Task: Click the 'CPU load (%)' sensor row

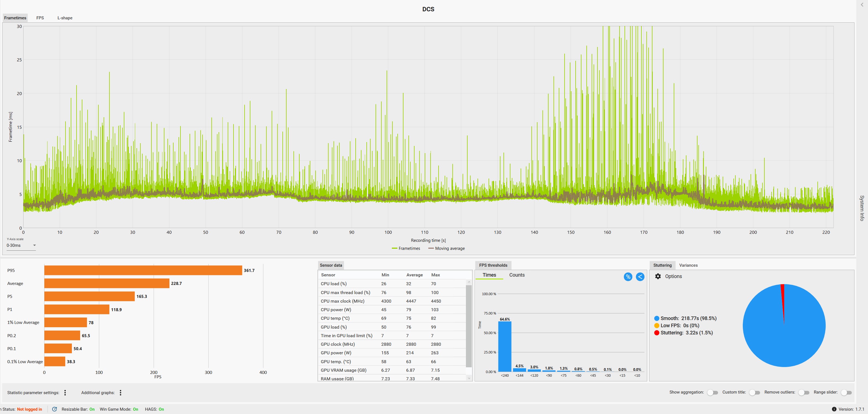Action: pyautogui.click(x=392, y=284)
